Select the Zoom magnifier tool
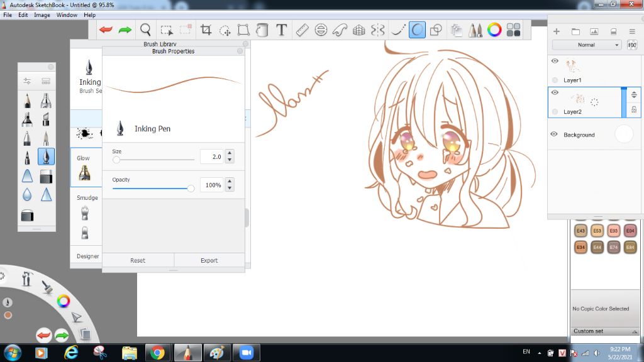The height and width of the screenshot is (362, 644). [x=145, y=30]
